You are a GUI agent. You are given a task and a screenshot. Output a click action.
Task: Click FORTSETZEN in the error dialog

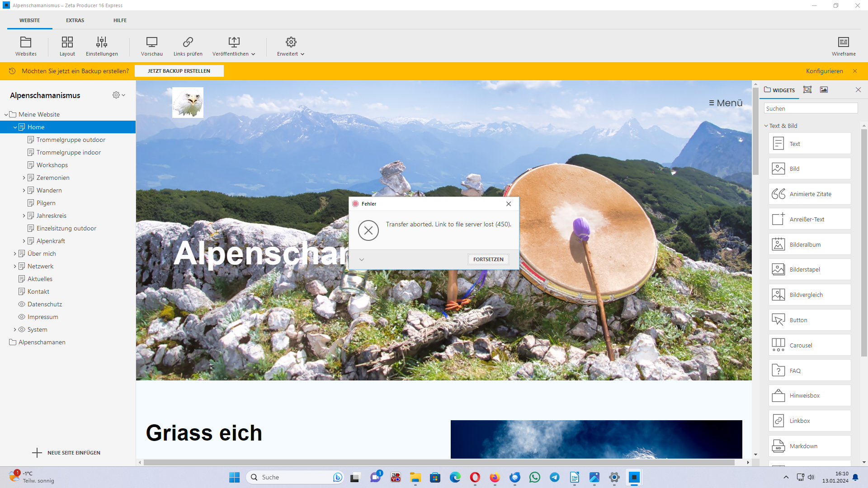(x=488, y=259)
